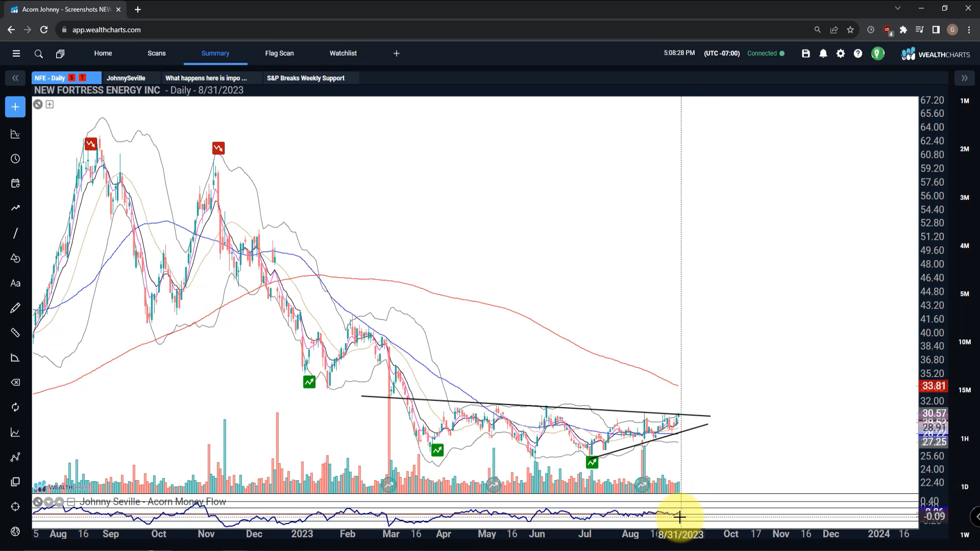Screen dimensions: 980x551
Task: Switch timeframe to 15M
Action: 965,390
